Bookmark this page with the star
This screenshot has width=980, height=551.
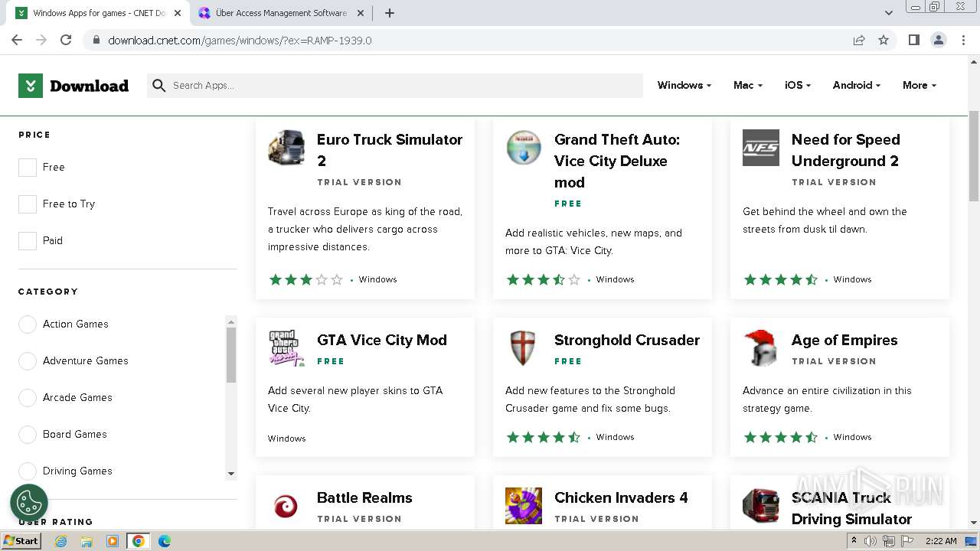884,40
